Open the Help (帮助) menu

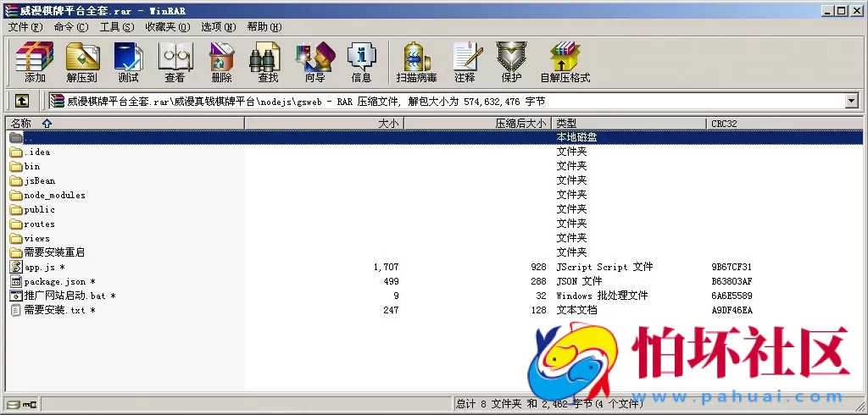click(x=264, y=26)
